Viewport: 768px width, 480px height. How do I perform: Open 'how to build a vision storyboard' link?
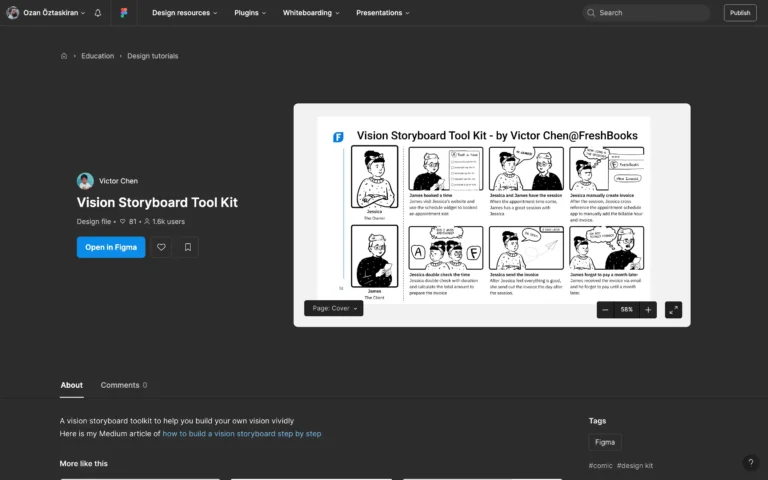242,433
